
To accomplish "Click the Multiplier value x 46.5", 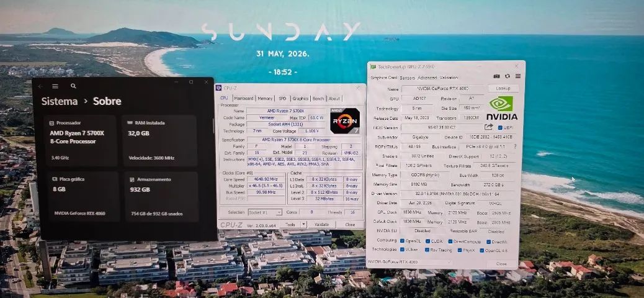I will tap(267, 186).
